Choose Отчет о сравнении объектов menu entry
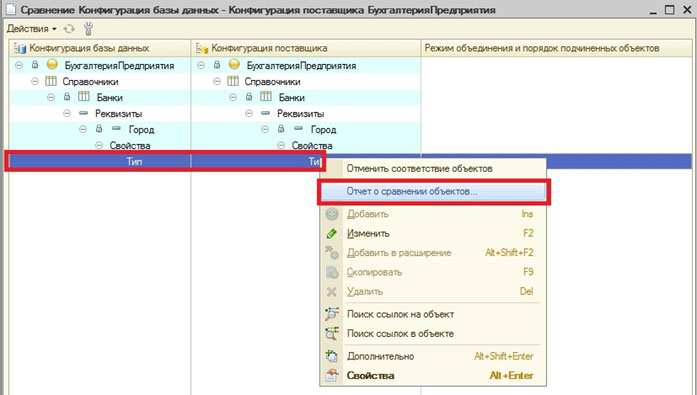This screenshot has height=395, width=697. click(433, 192)
